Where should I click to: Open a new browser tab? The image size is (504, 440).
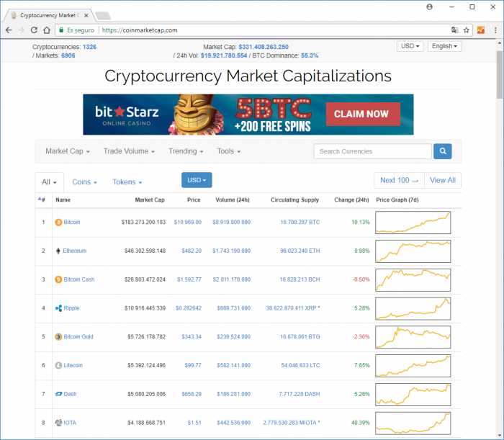pos(103,15)
